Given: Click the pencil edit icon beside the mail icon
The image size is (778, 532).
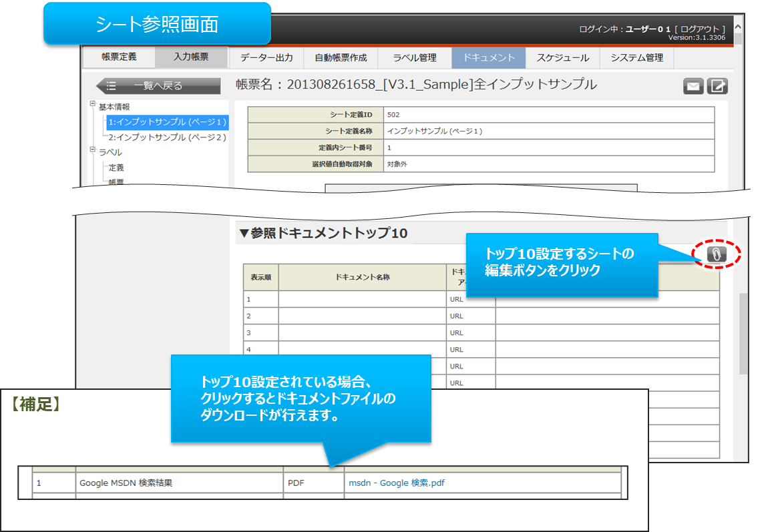Looking at the screenshot, I should click(717, 86).
